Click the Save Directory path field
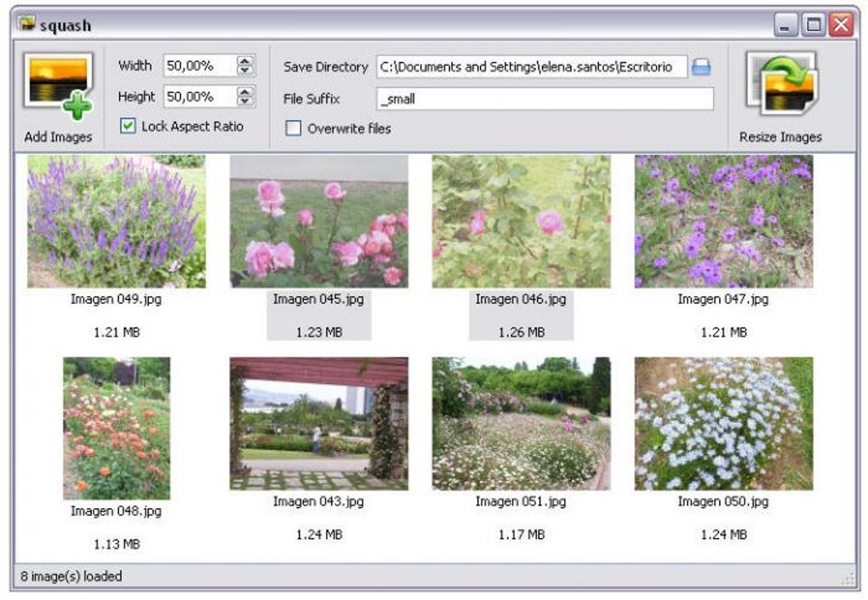Viewport: 868px width, 600px height. coord(531,66)
